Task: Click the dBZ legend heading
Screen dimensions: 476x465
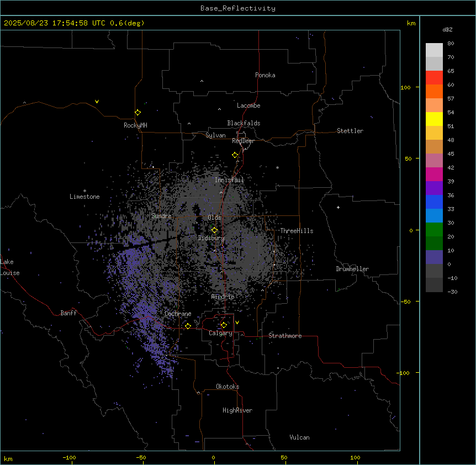Action: 447,30
